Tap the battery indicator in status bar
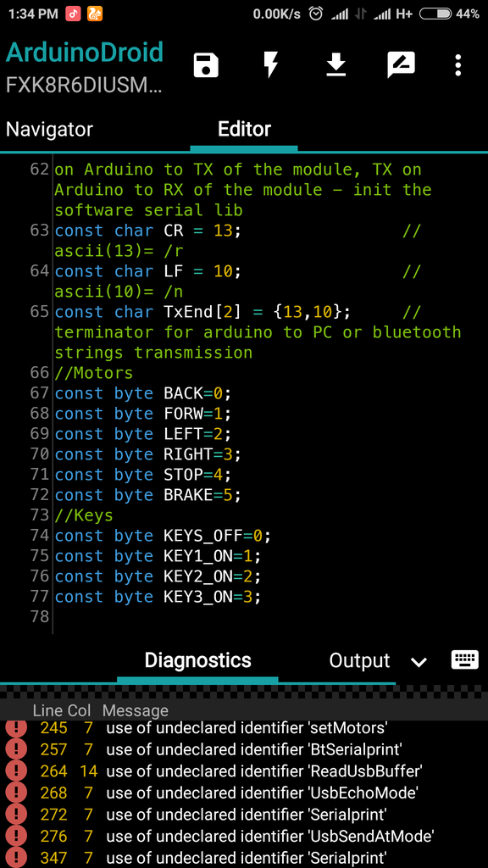The height and width of the screenshot is (868, 488). click(435, 14)
